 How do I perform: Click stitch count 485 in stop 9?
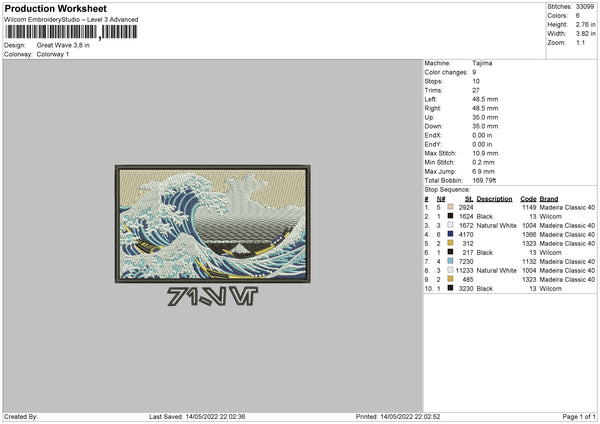[x=468, y=279]
